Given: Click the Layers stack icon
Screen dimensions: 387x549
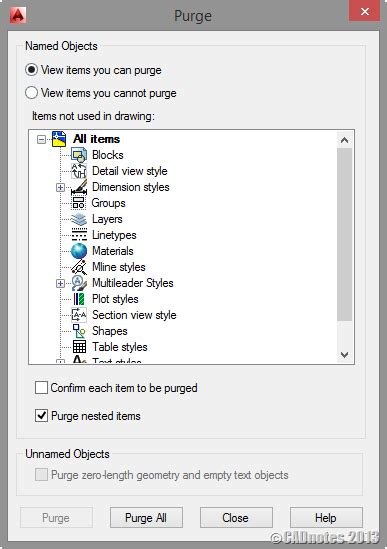Looking at the screenshot, I should 79,219.
